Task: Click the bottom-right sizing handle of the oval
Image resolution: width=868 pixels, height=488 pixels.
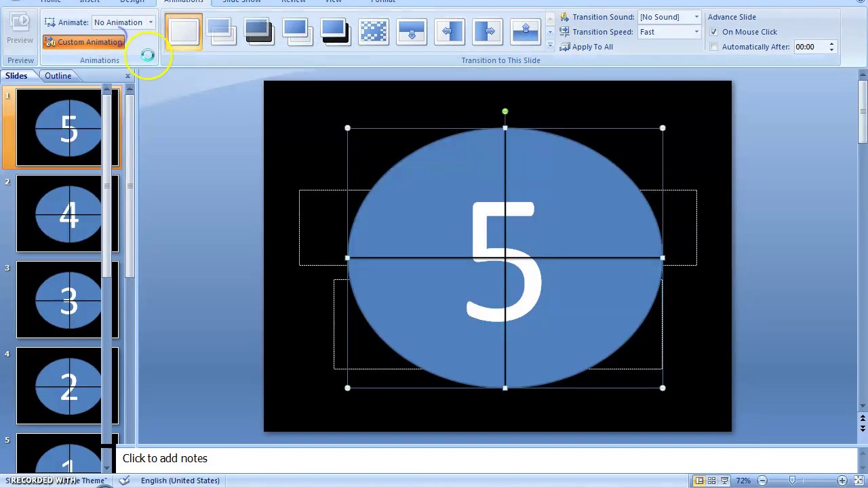Action: pos(662,388)
